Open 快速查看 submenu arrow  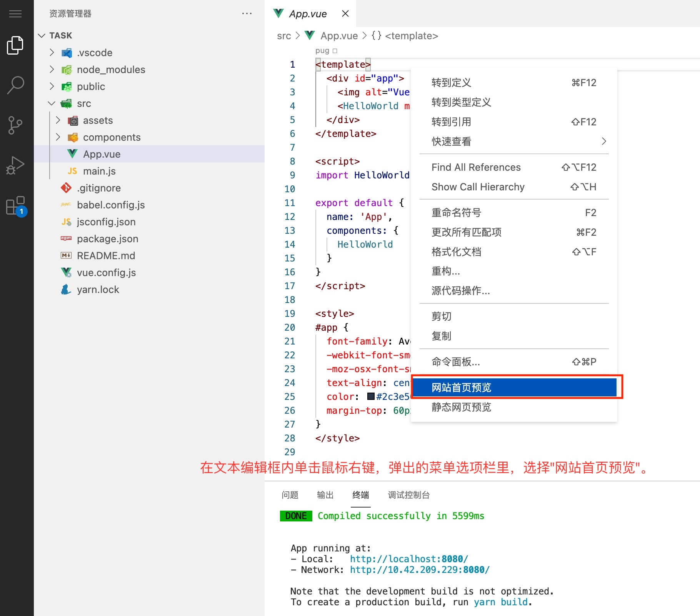pos(603,142)
